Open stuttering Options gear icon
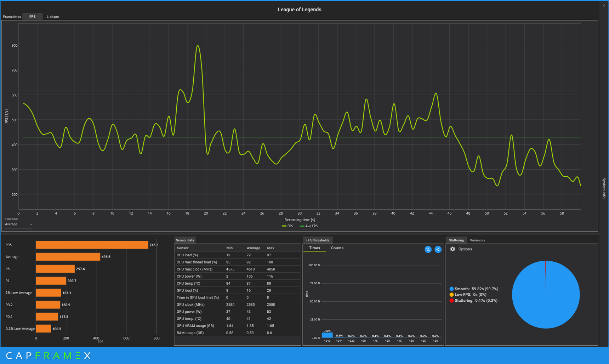Screen dimensions: 609x364 453,249
